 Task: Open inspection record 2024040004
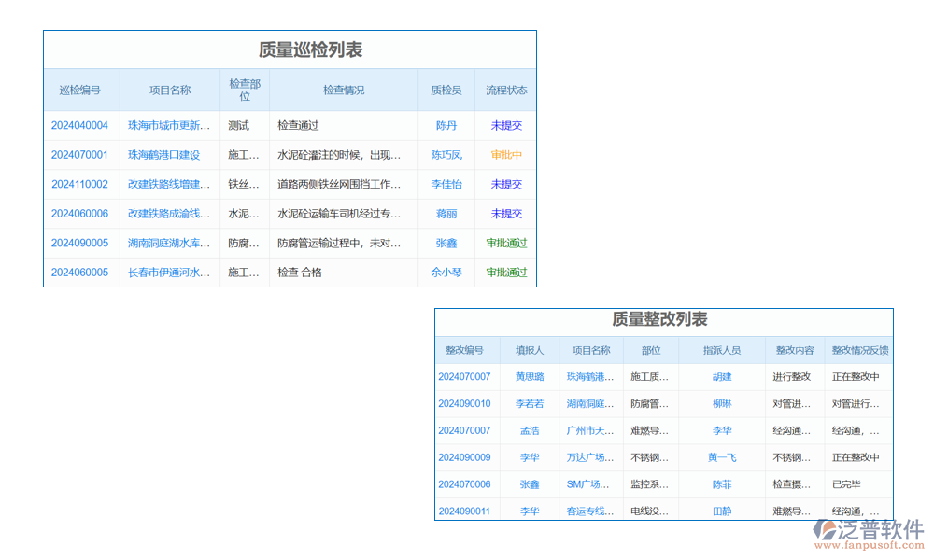click(x=79, y=125)
